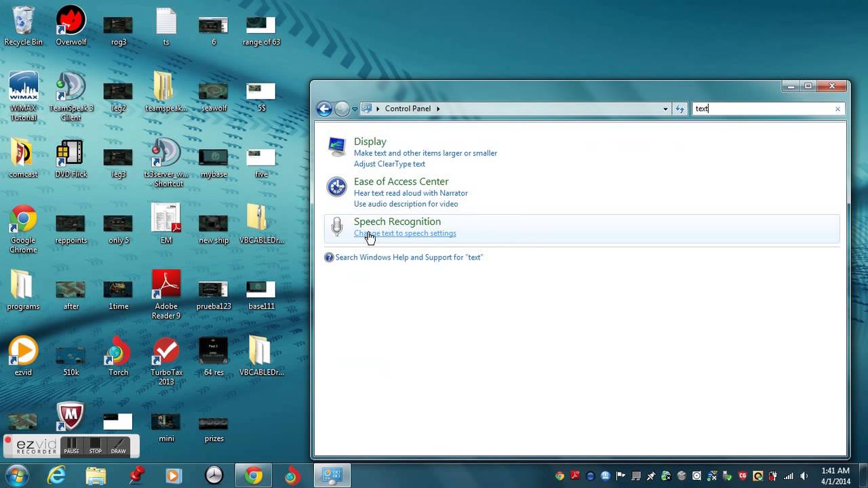Click the Back navigation button

click(x=324, y=108)
